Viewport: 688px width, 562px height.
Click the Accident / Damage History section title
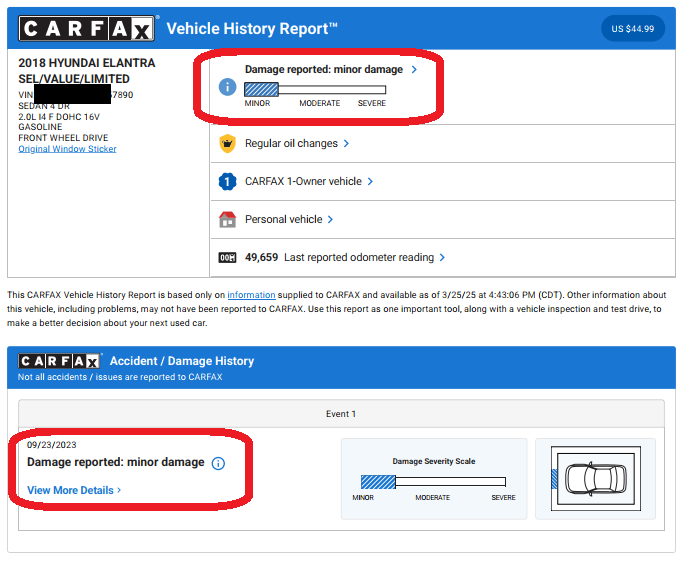tap(182, 361)
